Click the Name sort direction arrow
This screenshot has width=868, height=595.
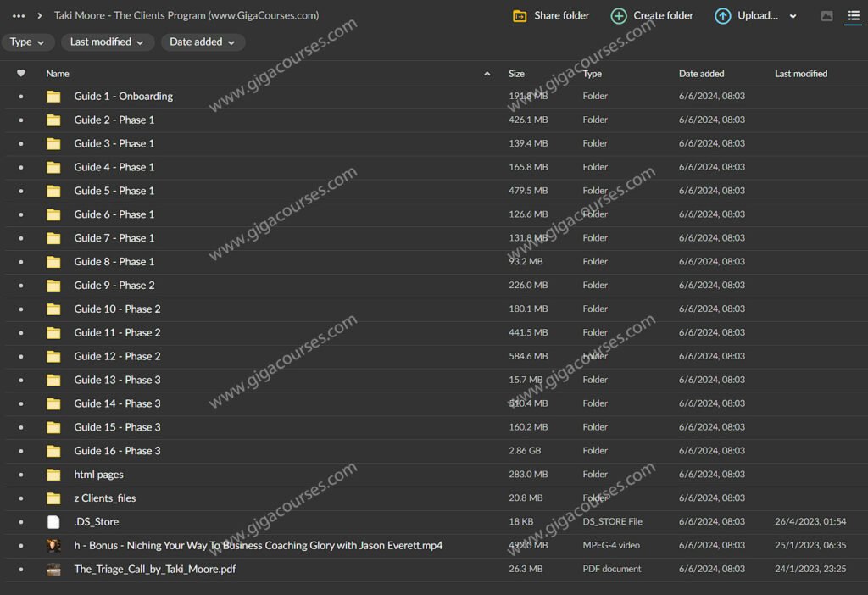click(x=487, y=74)
